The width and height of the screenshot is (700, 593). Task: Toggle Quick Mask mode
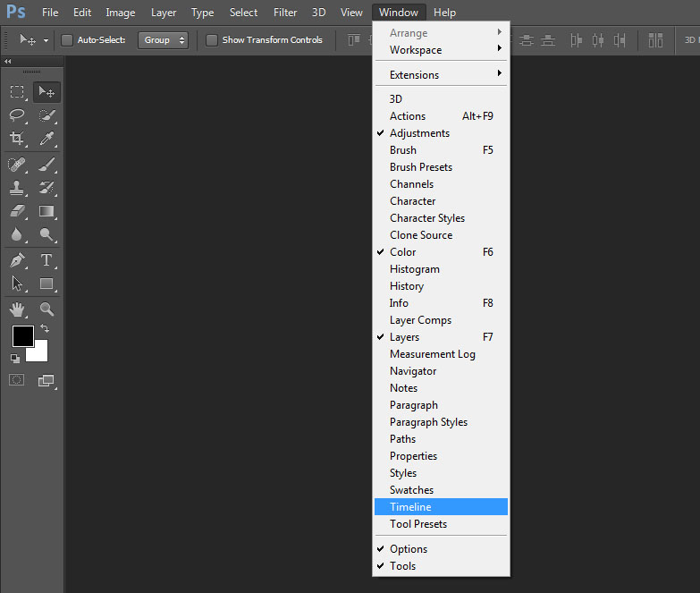[17, 380]
